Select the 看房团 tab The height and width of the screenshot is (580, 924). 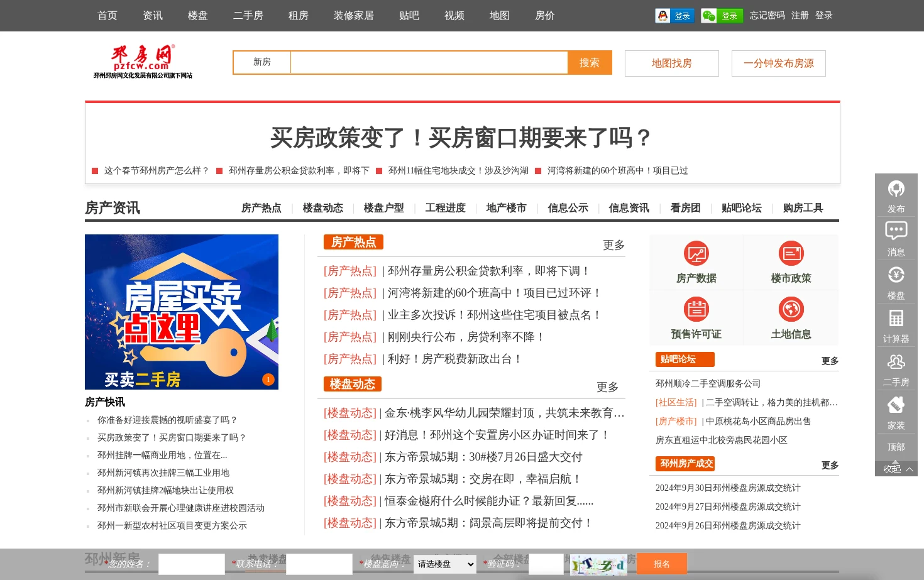[x=686, y=208]
